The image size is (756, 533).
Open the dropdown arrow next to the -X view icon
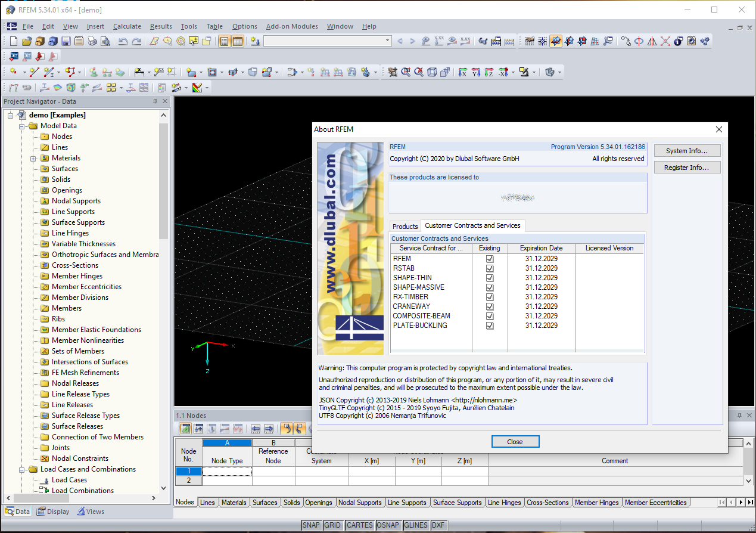pos(514,72)
